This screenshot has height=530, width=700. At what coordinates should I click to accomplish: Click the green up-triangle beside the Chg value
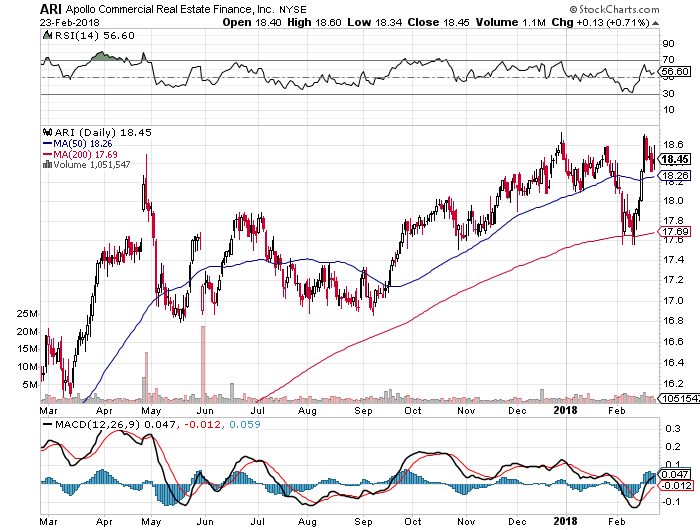coord(655,23)
